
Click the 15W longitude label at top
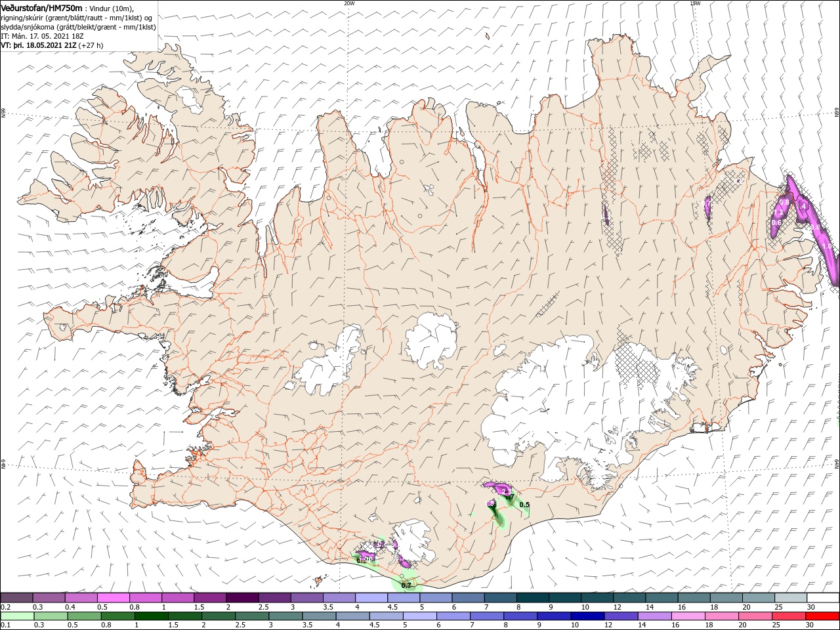[x=695, y=3]
